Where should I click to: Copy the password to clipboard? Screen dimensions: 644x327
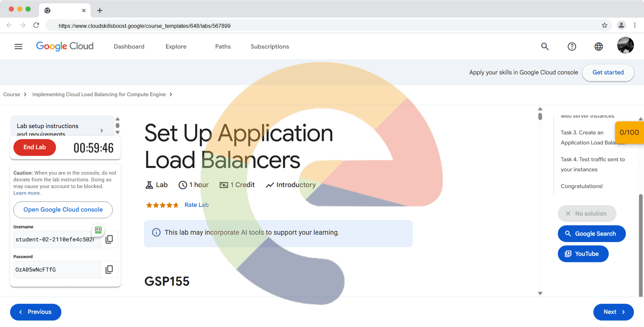click(x=109, y=270)
